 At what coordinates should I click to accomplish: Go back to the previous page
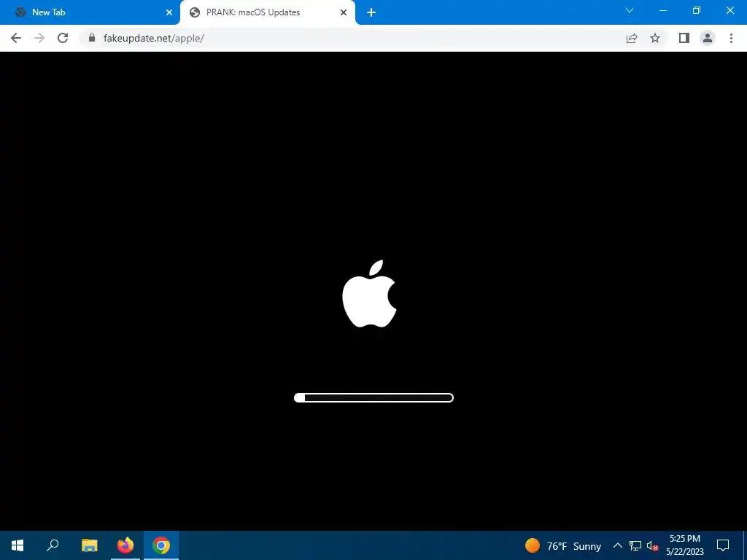point(16,38)
